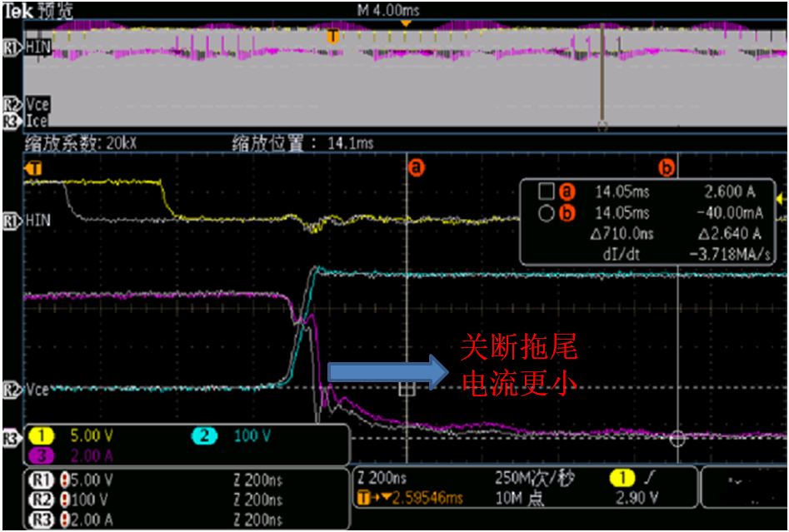Click the R1 reference badge showing 5.00 V
Screen dimensions: 789x532
[x=42, y=480]
